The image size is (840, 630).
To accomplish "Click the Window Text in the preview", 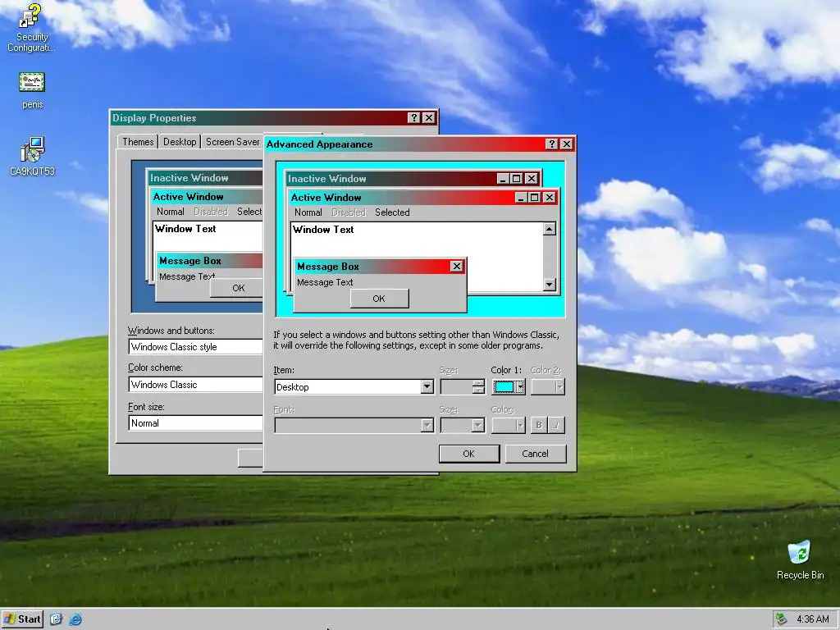I will click(323, 230).
